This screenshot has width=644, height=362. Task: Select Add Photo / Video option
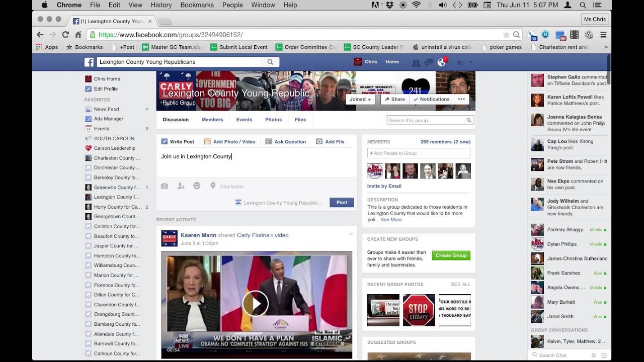coord(230,142)
